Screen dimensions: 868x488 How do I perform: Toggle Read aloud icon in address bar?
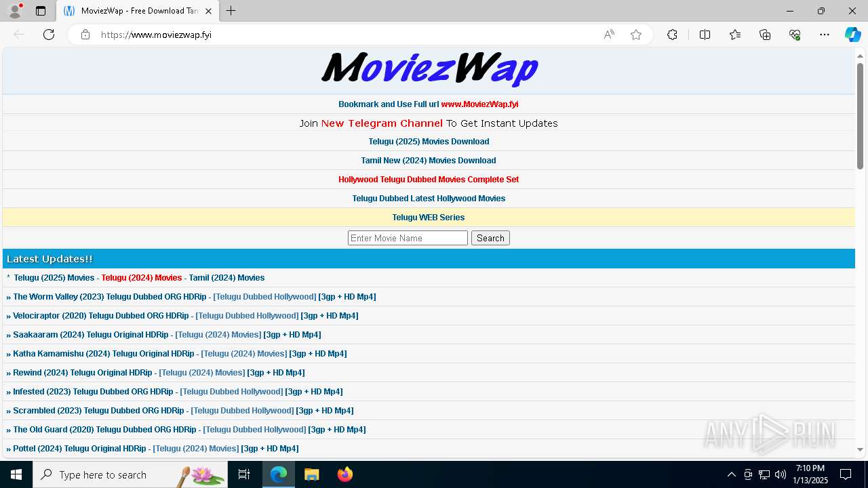(609, 35)
